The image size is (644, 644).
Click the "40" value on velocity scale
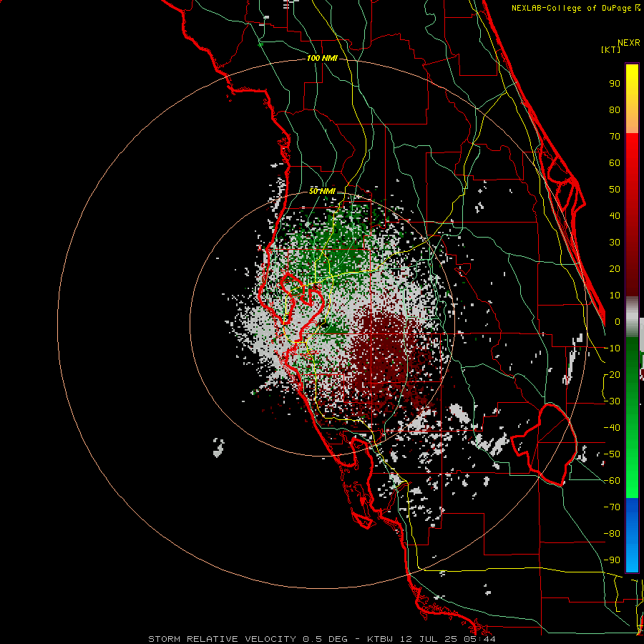pyautogui.click(x=615, y=216)
